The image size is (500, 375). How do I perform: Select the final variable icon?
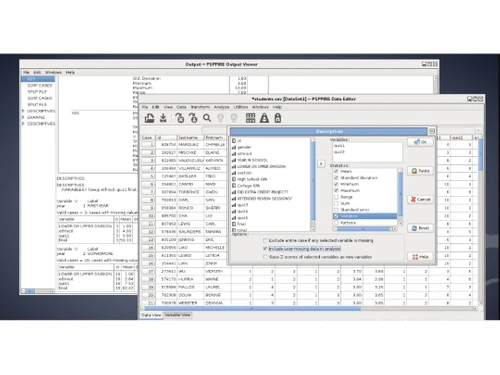point(234,224)
